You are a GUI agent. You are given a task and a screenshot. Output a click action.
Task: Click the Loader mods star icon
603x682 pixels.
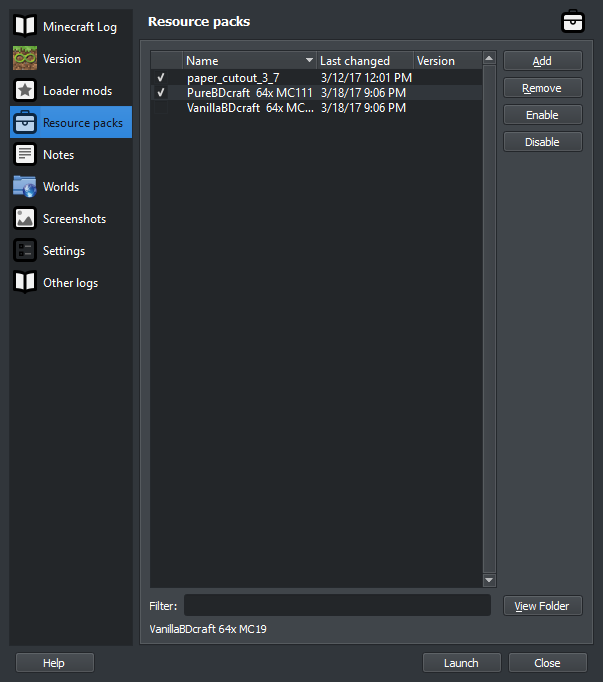(x=25, y=90)
